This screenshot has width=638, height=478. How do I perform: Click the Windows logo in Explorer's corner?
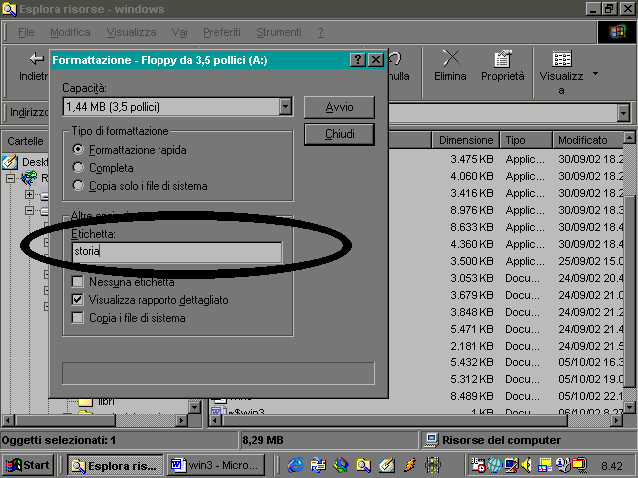click(617, 32)
